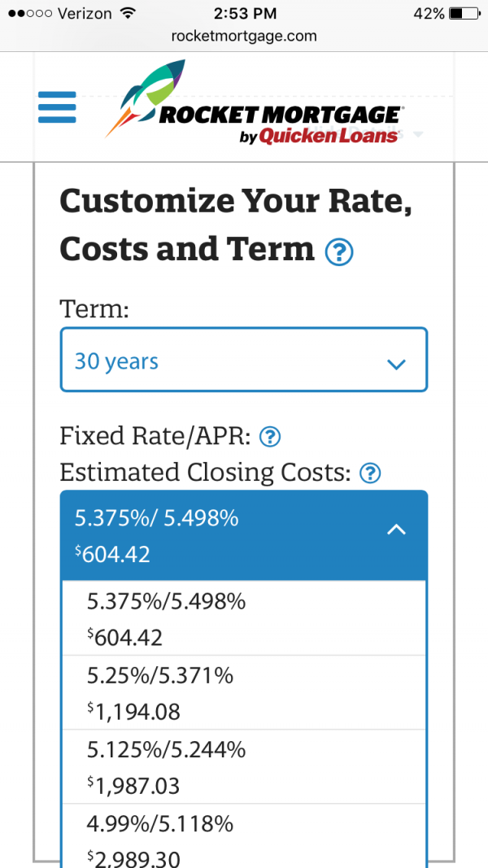The width and height of the screenshot is (488, 868).
Task: Tap the 2:53 PM clock
Action: 245,14
